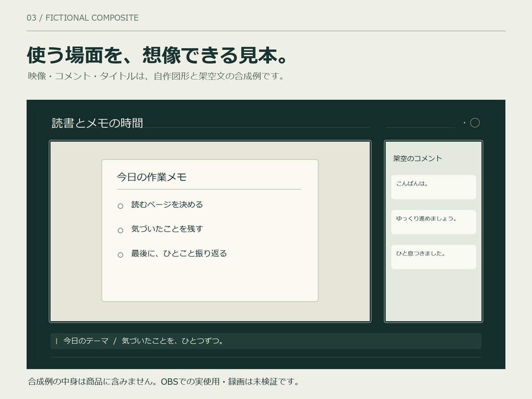This screenshot has height=399, width=532.
Task: Check the circle for 最後に、ひとこと振り返る
Action: 121,255
